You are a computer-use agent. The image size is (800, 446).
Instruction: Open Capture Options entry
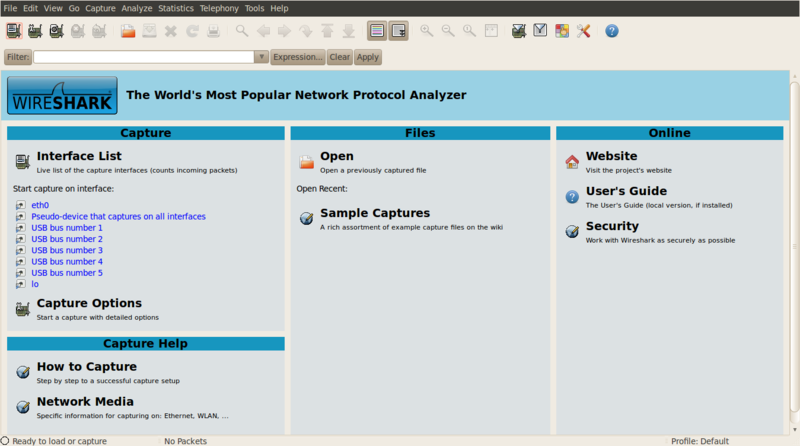[x=89, y=303]
